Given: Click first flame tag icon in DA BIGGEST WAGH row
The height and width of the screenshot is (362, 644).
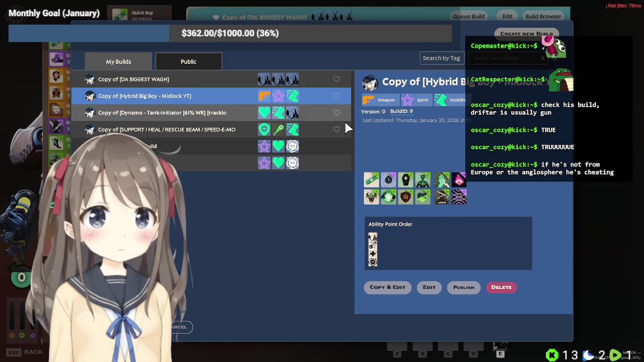Looking at the screenshot, I should point(264,79).
